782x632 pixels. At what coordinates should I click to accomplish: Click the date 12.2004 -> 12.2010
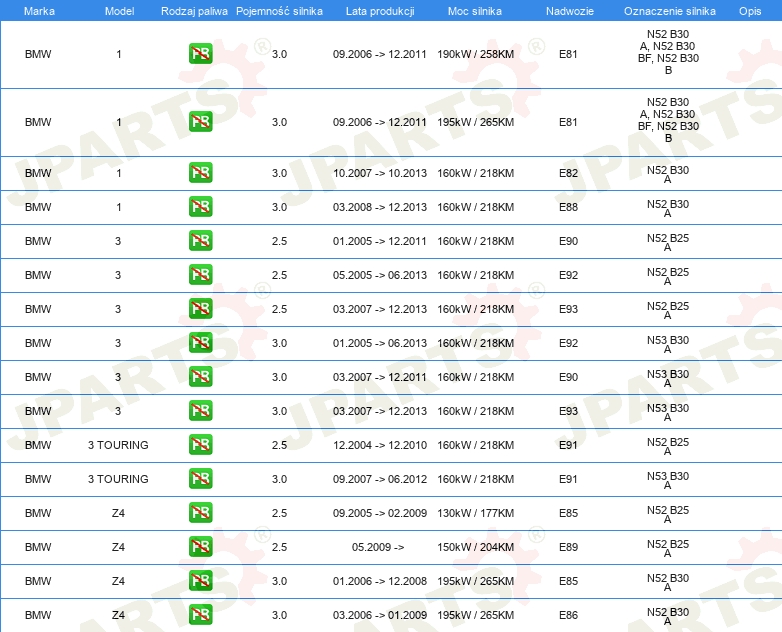[x=380, y=445]
